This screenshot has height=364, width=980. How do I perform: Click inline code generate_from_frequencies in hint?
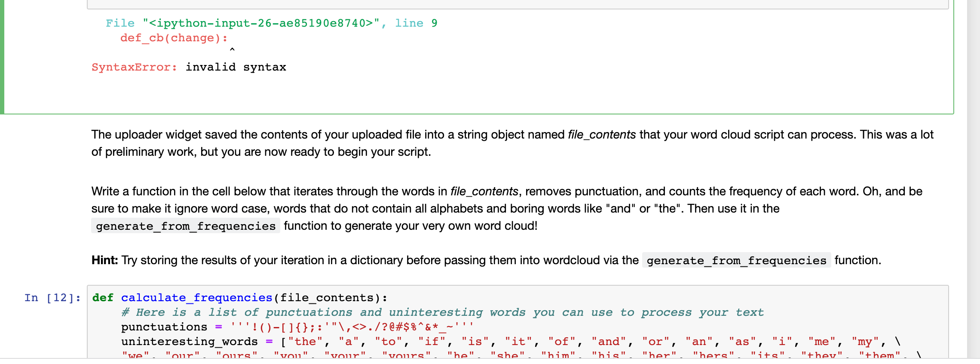(736, 261)
